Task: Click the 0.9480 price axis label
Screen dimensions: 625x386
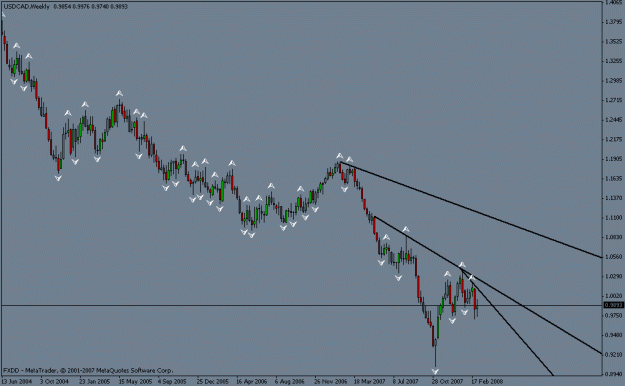Action: point(613,335)
